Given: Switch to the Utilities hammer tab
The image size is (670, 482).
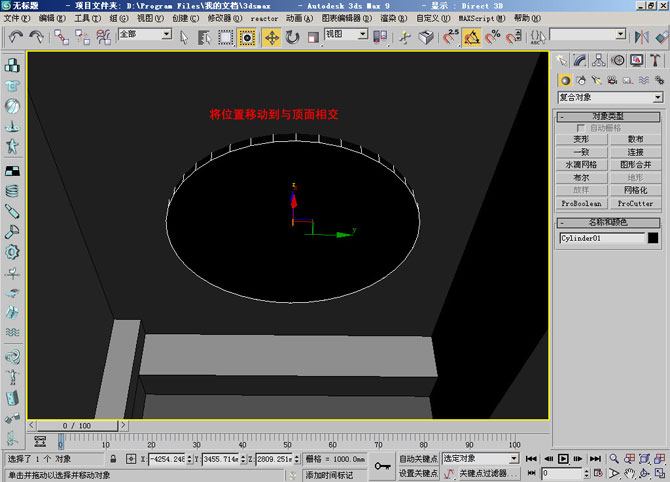Looking at the screenshot, I should tap(655, 60).
